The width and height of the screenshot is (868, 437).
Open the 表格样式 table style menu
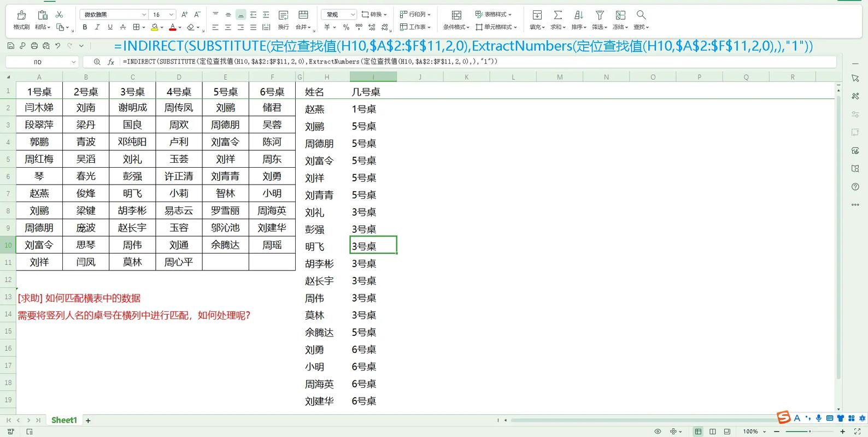(494, 15)
